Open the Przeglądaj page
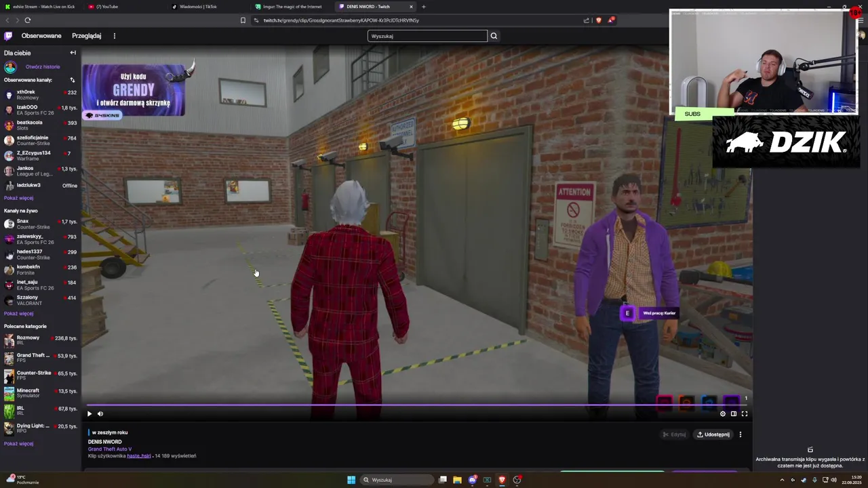 86,36
